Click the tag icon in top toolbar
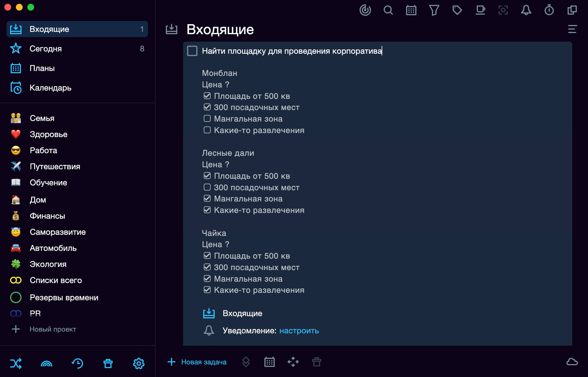The height and width of the screenshot is (377, 588). [457, 10]
